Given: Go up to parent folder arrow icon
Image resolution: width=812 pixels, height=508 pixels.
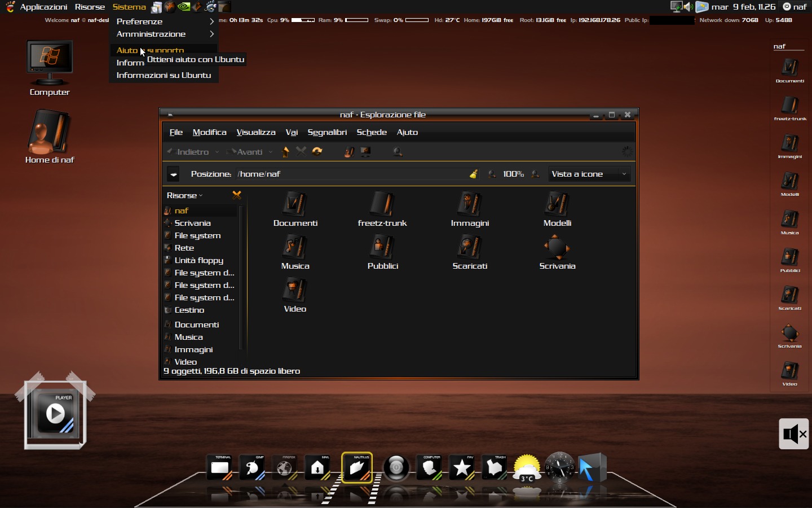Looking at the screenshot, I should (285, 151).
